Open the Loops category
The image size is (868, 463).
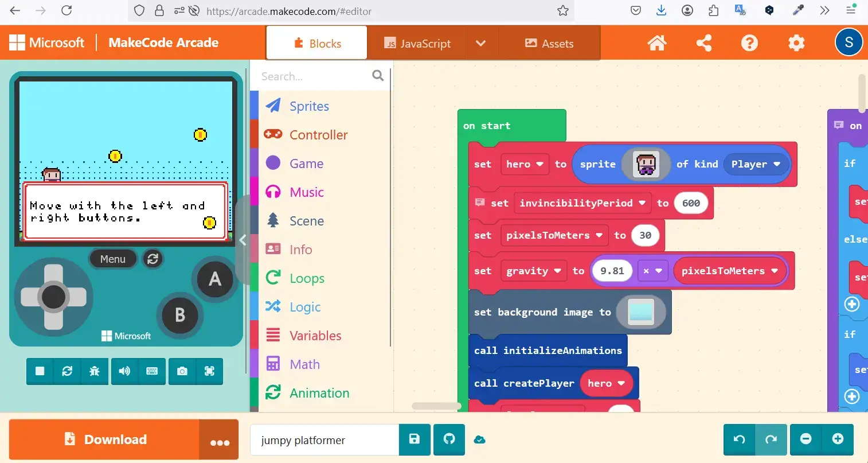tap(321, 278)
